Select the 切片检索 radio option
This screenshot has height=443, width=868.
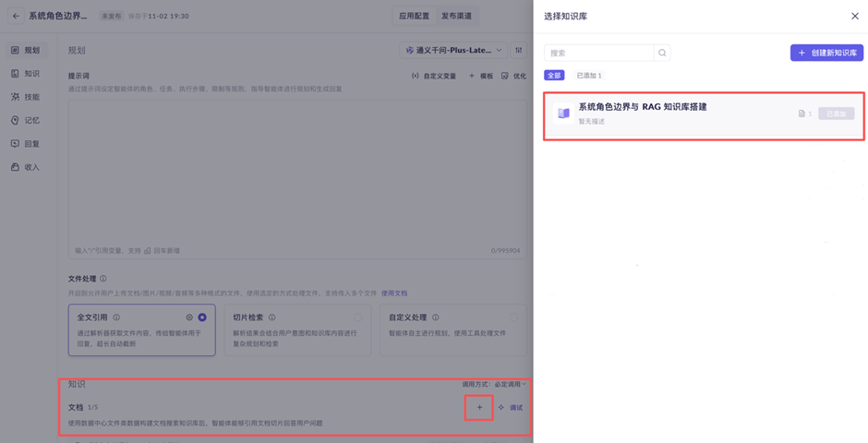[358, 317]
